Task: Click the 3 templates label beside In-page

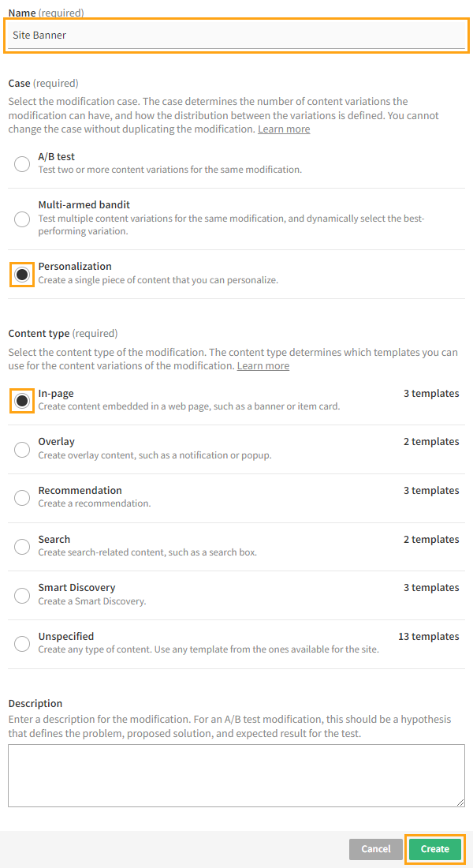Action: pyautogui.click(x=431, y=393)
